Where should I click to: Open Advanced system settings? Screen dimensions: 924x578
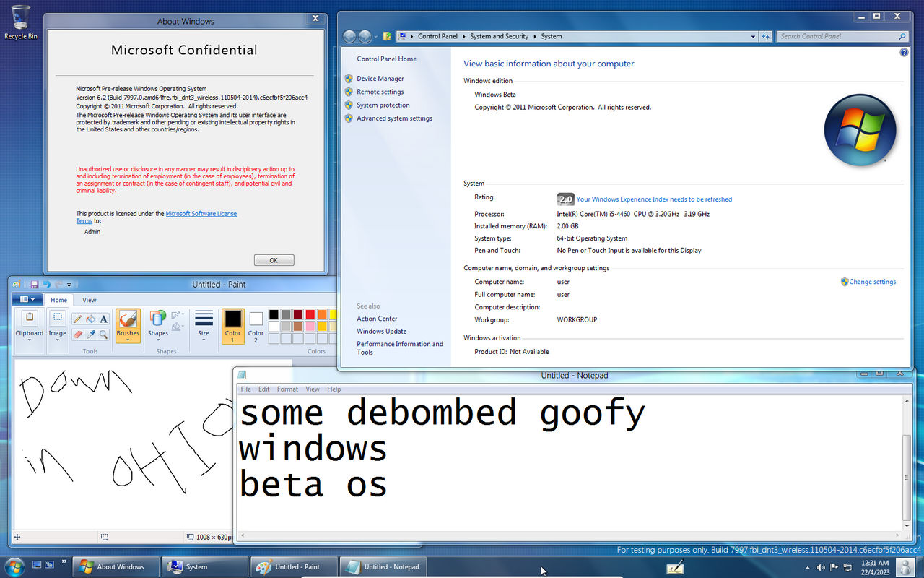(394, 118)
